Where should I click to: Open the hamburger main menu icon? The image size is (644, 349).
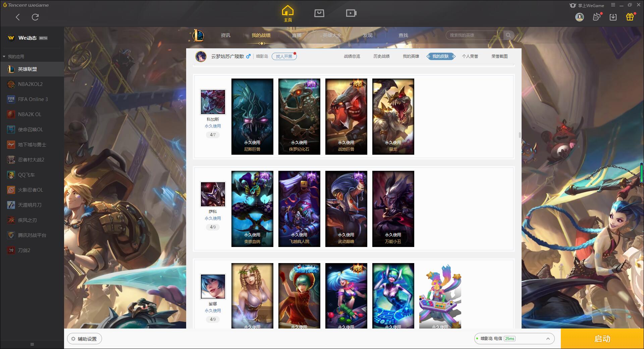click(613, 5)
